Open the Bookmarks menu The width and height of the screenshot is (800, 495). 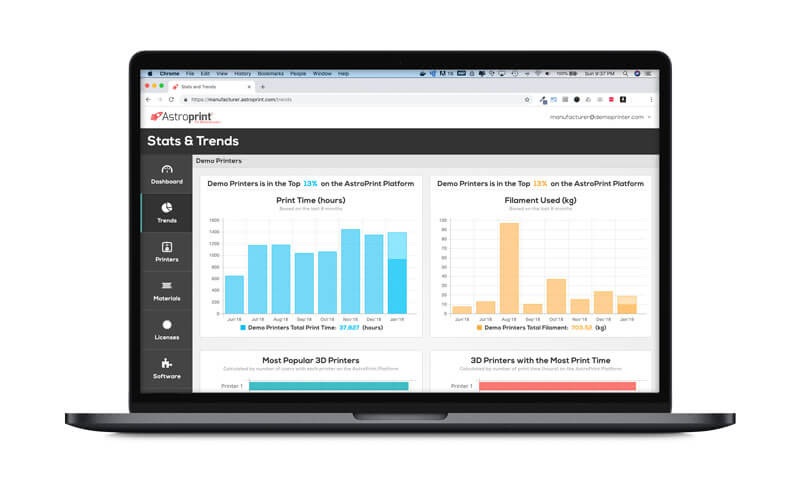[x=270, y=73]
